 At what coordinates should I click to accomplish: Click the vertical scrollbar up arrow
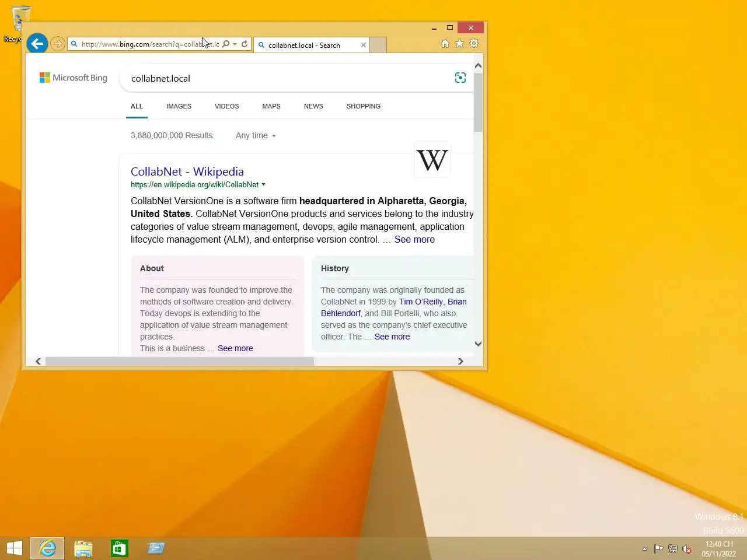(478, 66)
